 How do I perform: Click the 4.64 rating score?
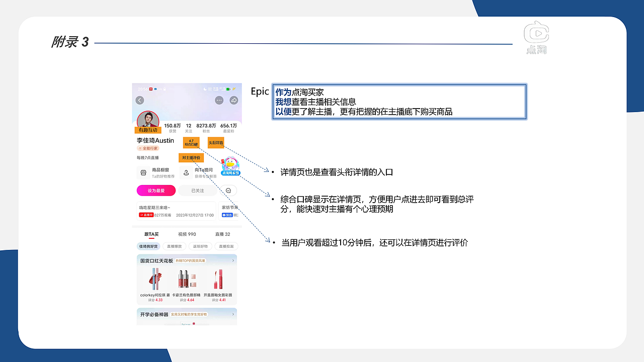[x=191, y=300]
